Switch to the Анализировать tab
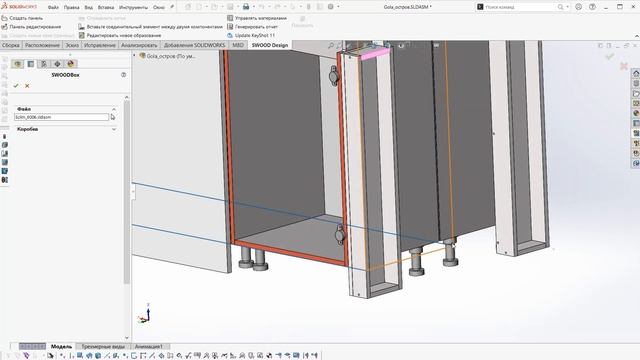640x360 pixels. (x=139, y=45)
